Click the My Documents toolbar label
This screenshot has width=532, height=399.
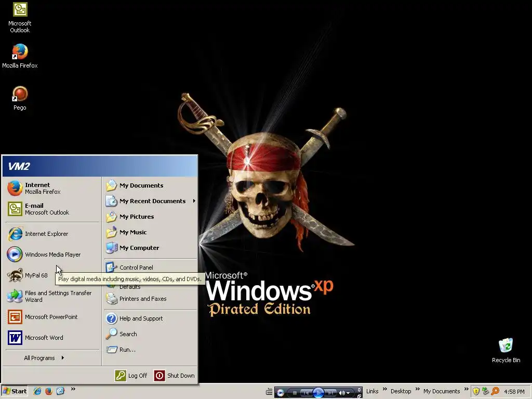coord(442,391)
